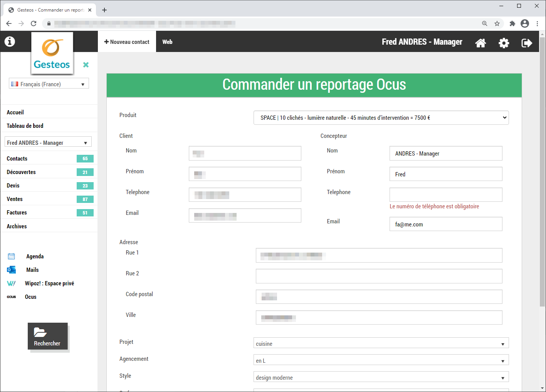Open Mails via Outlook icon

click(x=12, y=270)
